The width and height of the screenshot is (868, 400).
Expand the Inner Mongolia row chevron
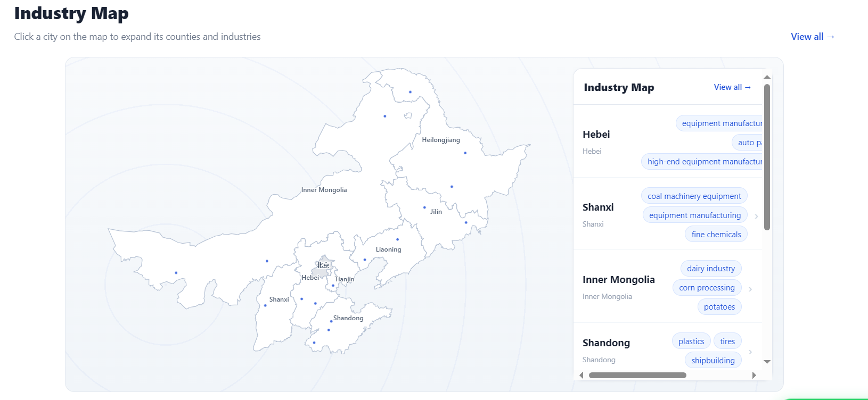click(750, 289)
